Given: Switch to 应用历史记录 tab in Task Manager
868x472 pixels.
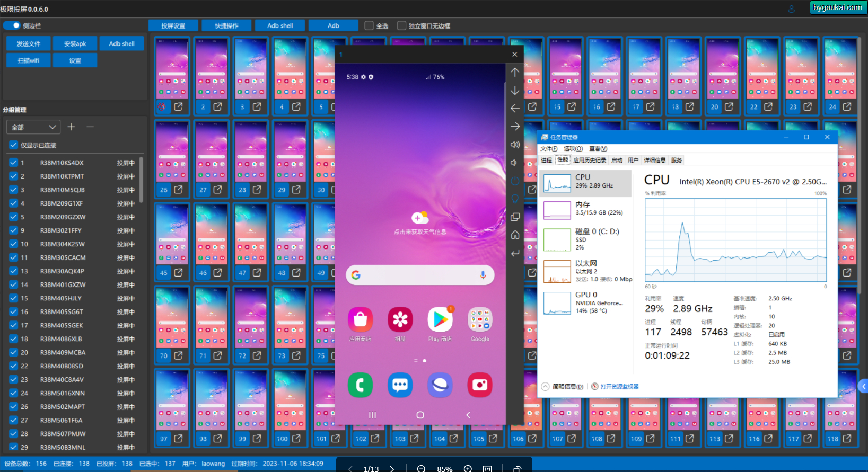Looking at the screenshot, I should [x=589, y=160].
